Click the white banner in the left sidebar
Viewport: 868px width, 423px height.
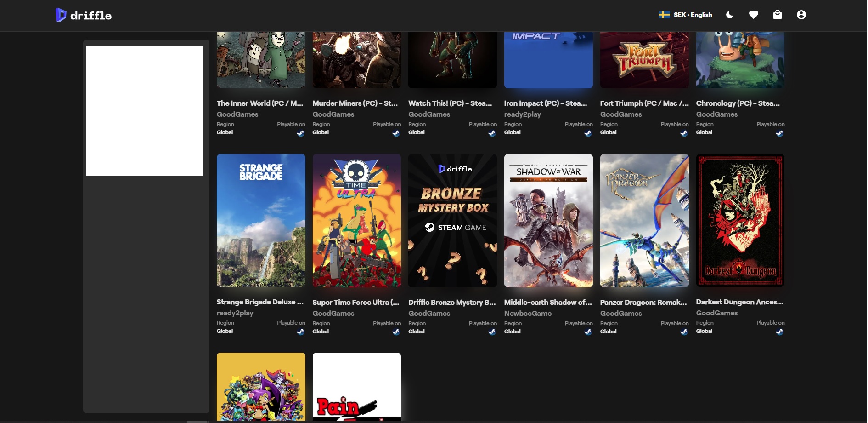(145, 111)
